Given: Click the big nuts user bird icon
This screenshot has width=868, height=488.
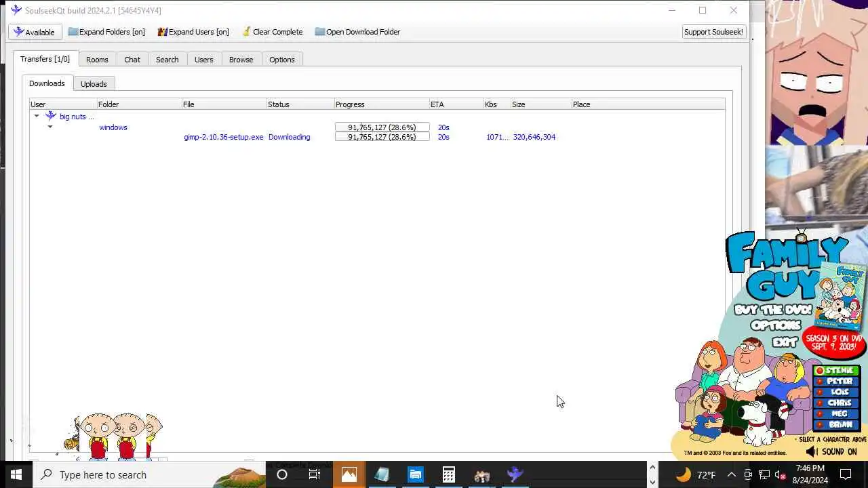Looking at the screenshot, I should point(51,117).
